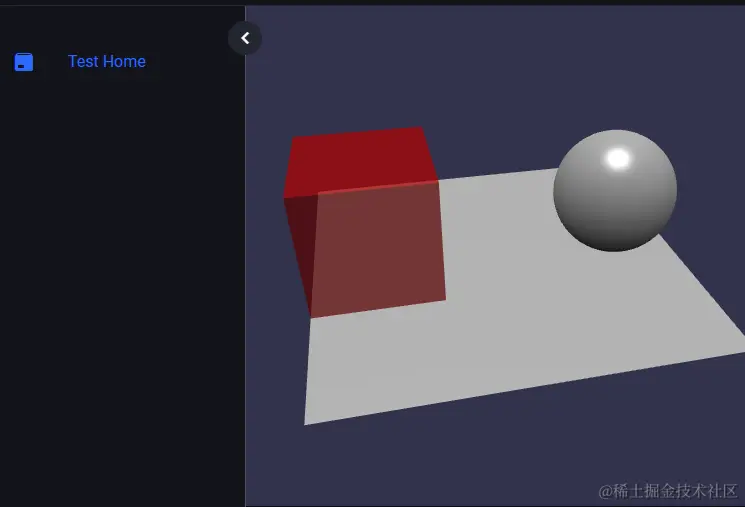Image resolution: width=745 pixels, height=507 pixels.
Task: Click the blue icon beside Test Home
Action: [x=24, y=62]
